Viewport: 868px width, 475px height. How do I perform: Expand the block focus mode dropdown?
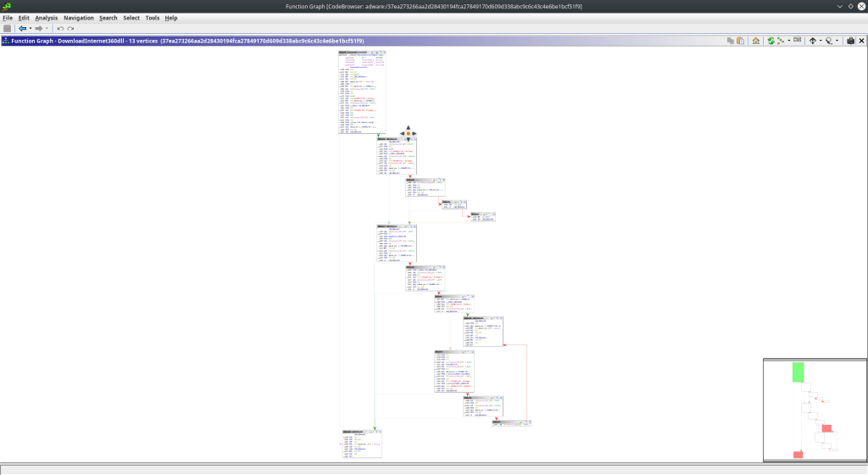[x=838, y=41]
